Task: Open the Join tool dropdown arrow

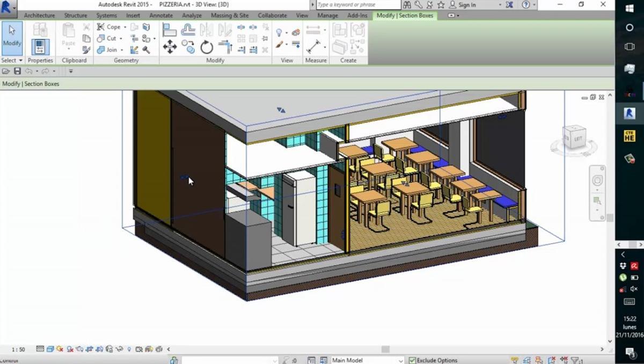Action: click(x=122, y=49)
